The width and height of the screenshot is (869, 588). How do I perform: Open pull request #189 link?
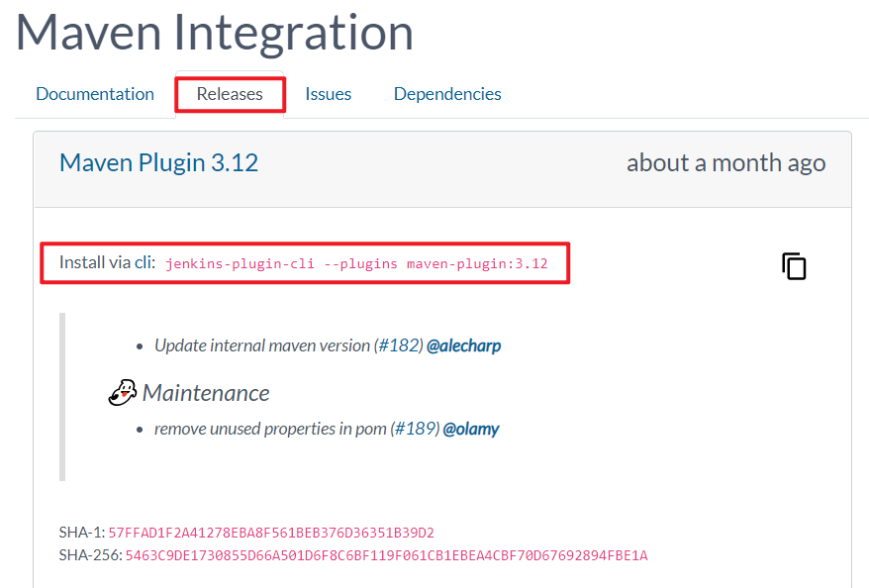[415, 429]
